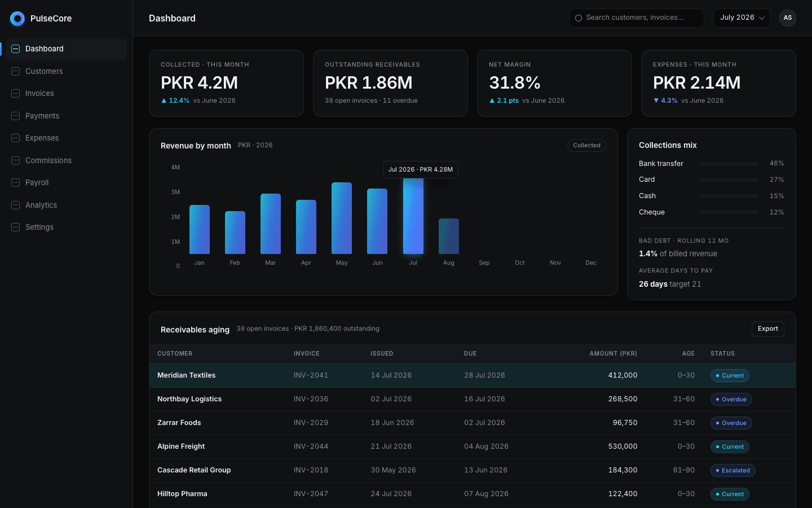Image resolution: width=812 pixels, height=508 pixels.
Task: Open the July 2026 month dropdown
Action: tap(742, 18)
